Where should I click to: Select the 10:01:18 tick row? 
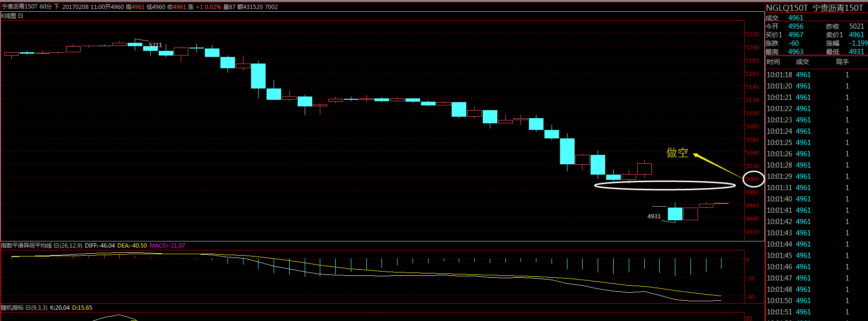coord(816,75)
